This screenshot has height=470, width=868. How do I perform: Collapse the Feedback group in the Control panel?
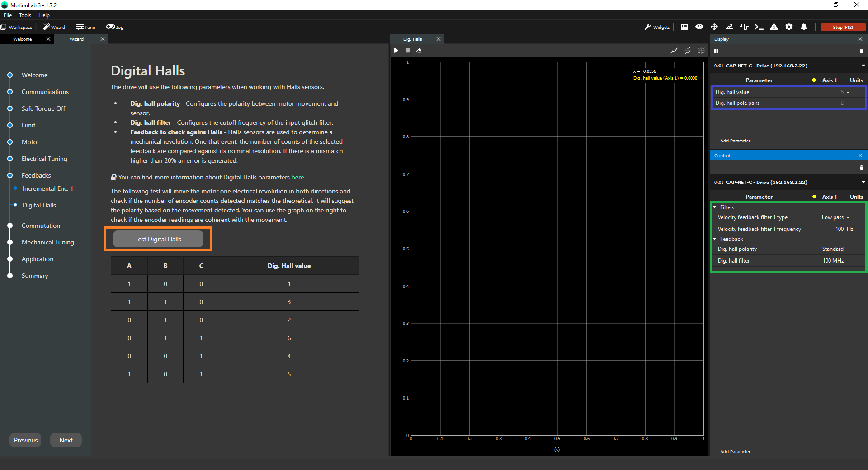[715, 239]
